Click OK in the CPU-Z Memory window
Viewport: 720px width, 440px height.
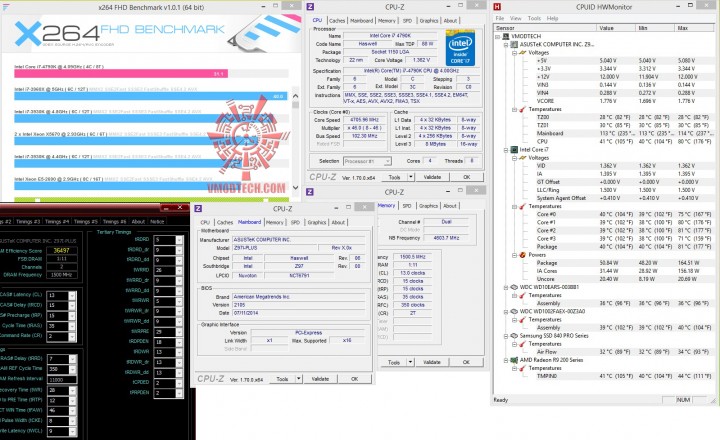466,362
